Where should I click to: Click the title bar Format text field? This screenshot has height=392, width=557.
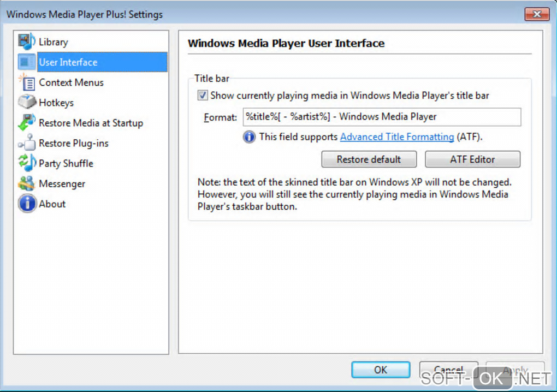pyautogui.click(x=382, y=117)
